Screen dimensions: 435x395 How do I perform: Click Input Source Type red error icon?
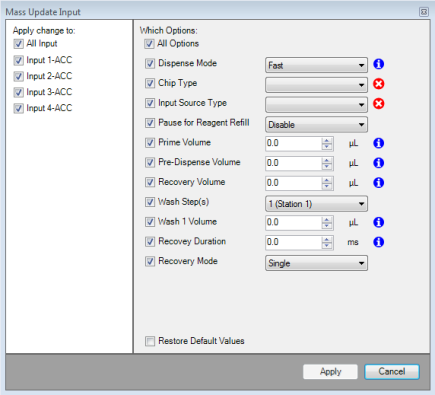point(378,104)
